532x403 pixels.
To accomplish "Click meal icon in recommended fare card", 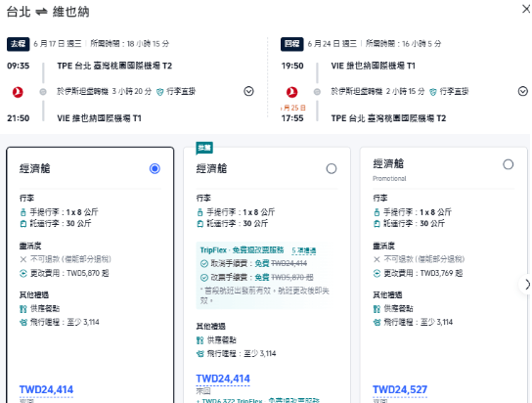I will tap(199, 340).
